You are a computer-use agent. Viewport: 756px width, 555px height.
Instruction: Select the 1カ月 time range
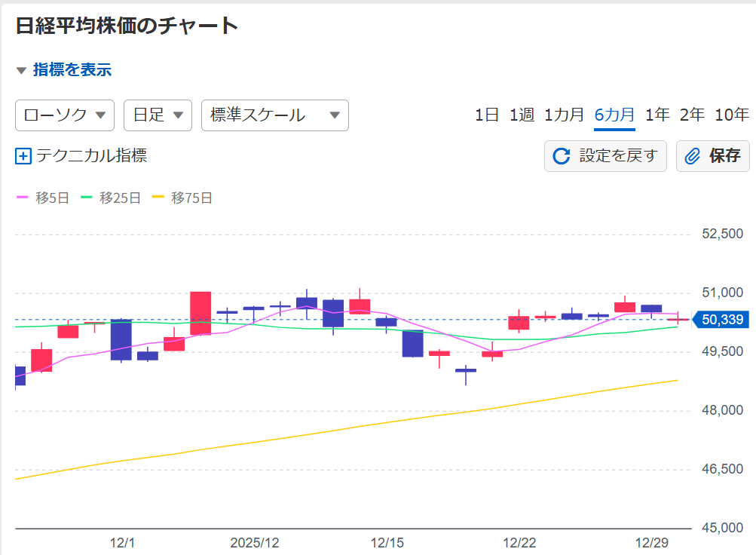[564, 115]
